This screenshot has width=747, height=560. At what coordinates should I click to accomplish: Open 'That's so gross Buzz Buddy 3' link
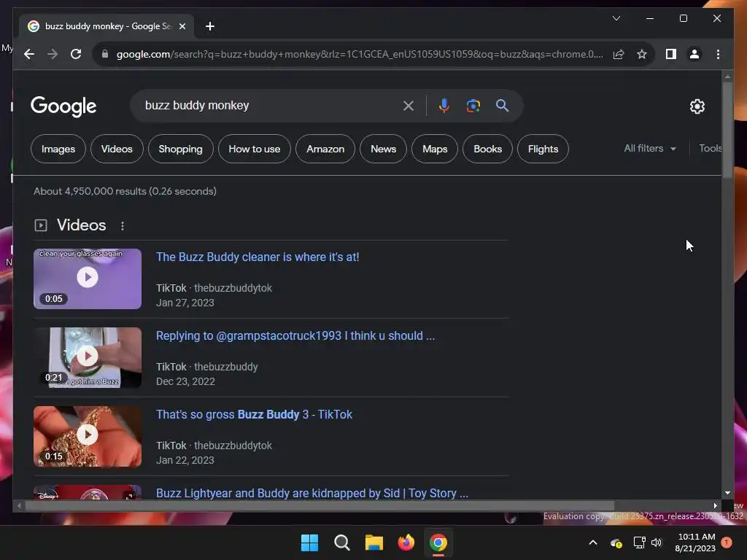[255, 414]
